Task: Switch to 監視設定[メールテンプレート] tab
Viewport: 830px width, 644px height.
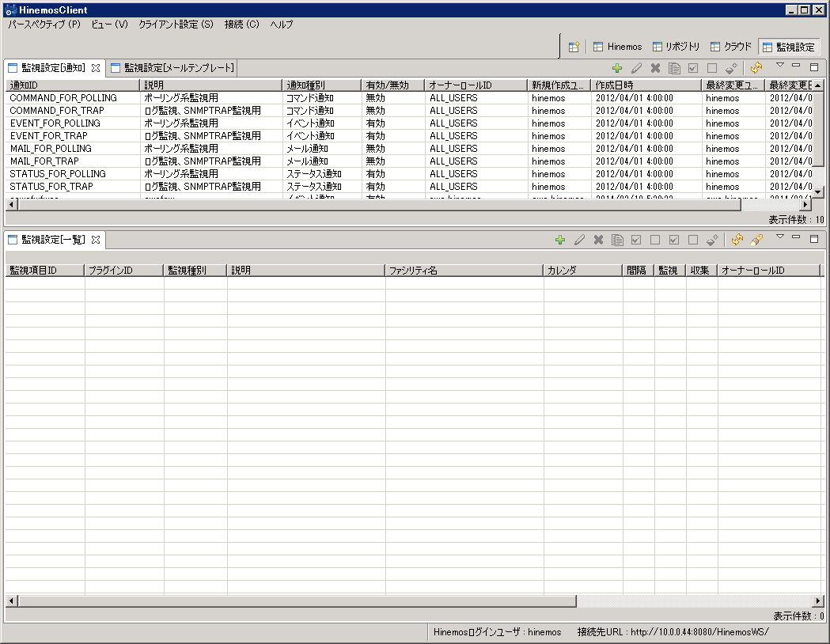Action: coord(172,68)
